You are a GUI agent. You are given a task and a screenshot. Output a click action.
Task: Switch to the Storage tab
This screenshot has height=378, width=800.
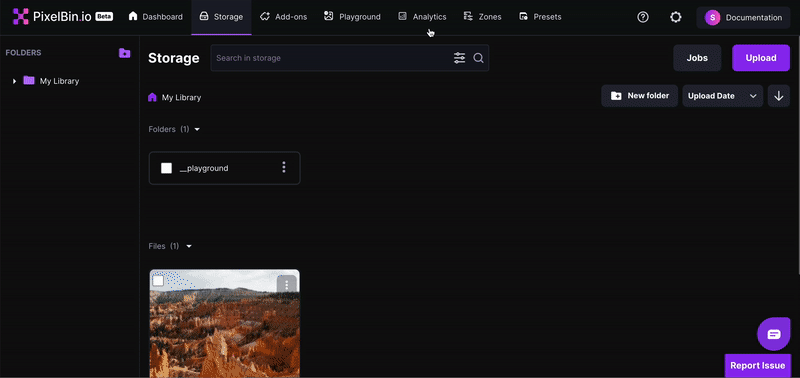coord(221,17)
